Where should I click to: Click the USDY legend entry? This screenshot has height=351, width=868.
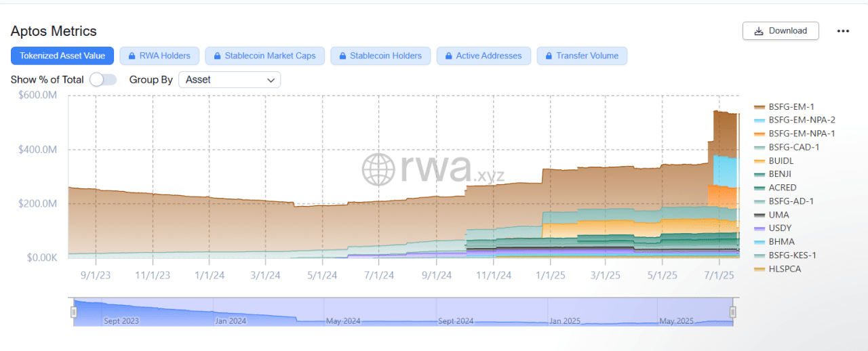[780, 228]
